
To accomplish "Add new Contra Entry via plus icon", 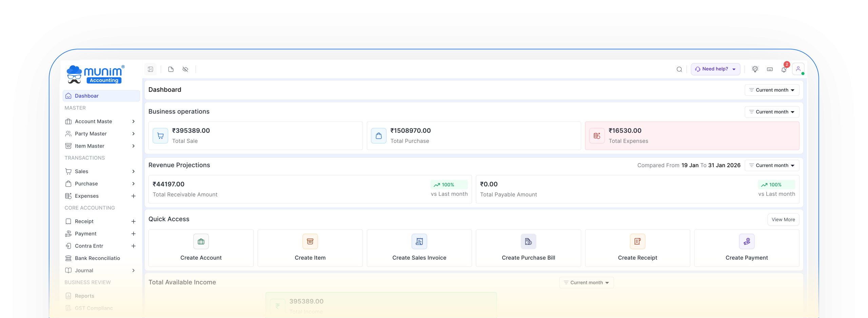I will click(133, 246).
